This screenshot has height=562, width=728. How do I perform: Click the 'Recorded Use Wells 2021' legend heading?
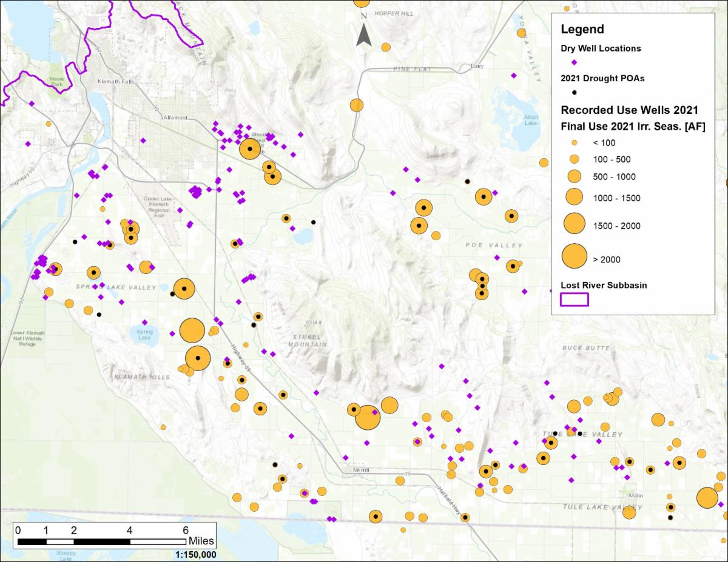pyautogui.click(x=629, y=110)
